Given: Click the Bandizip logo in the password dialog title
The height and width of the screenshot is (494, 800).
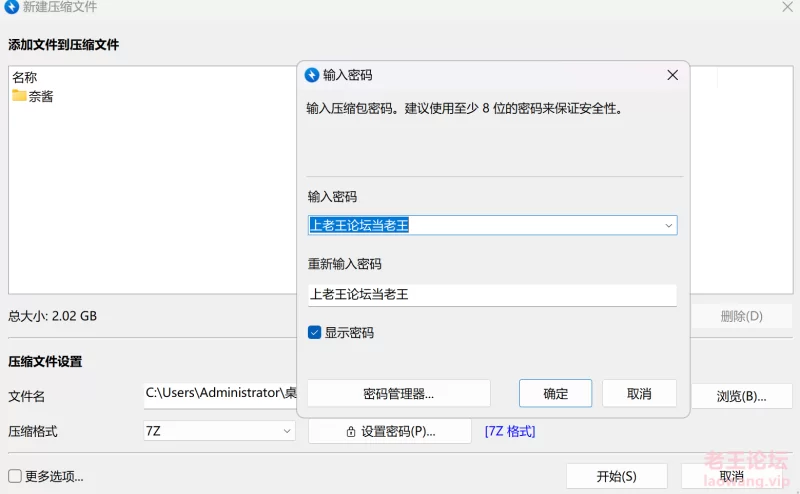Looking at the screenshot, I should click(312, 75).
